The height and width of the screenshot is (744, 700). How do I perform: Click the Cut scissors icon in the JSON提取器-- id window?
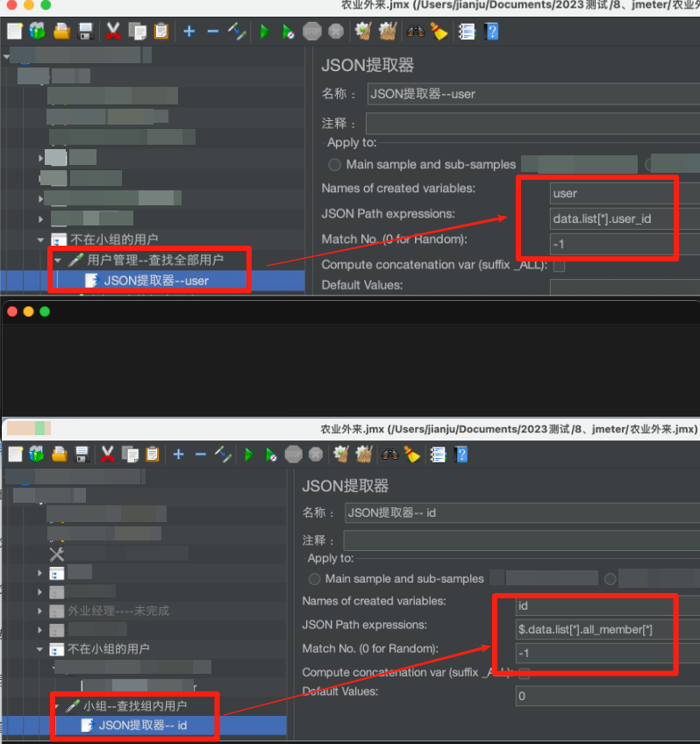click(x=108, y=454)
